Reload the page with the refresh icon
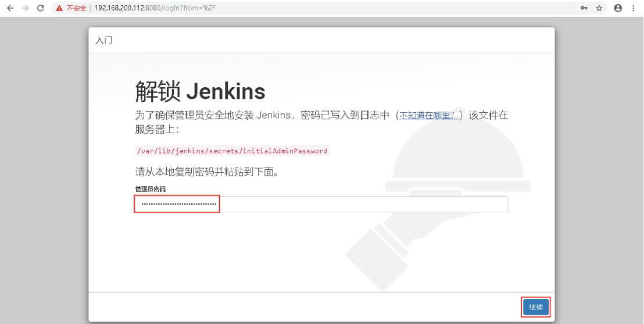Image resolution: width=644 pixels, height=324 pixels. tap(40, 8)
